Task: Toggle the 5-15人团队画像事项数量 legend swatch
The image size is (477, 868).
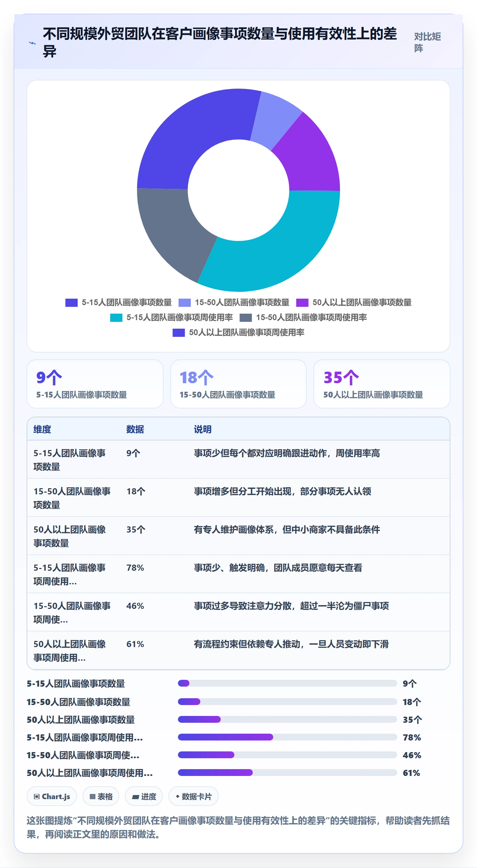Action: tap(72, 302)
